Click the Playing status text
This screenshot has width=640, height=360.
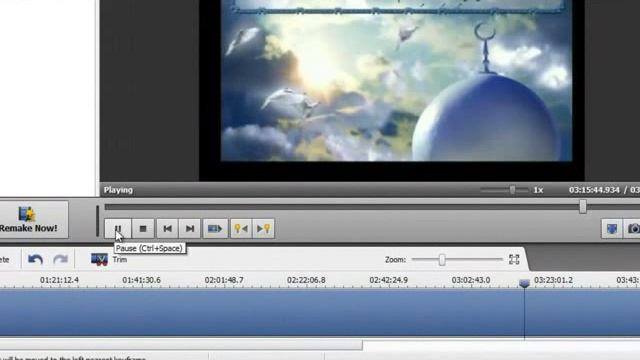tap(118, 190)
